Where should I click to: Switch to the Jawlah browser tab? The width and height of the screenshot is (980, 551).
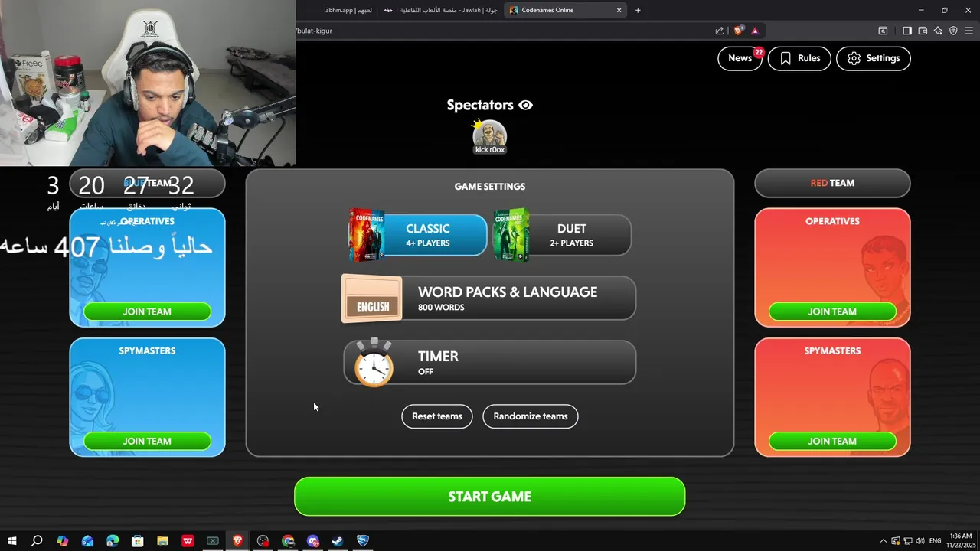click(x=442, y=10)
